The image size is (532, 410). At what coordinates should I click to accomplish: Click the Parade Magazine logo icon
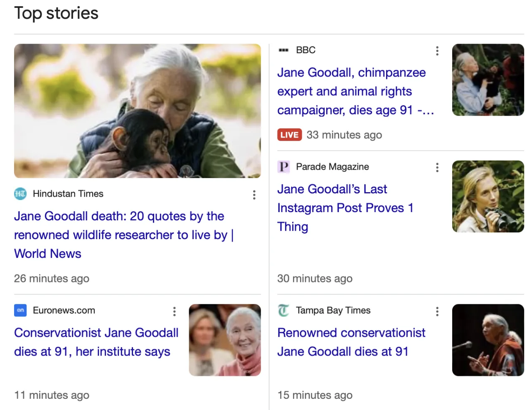(x=283, y=167)
